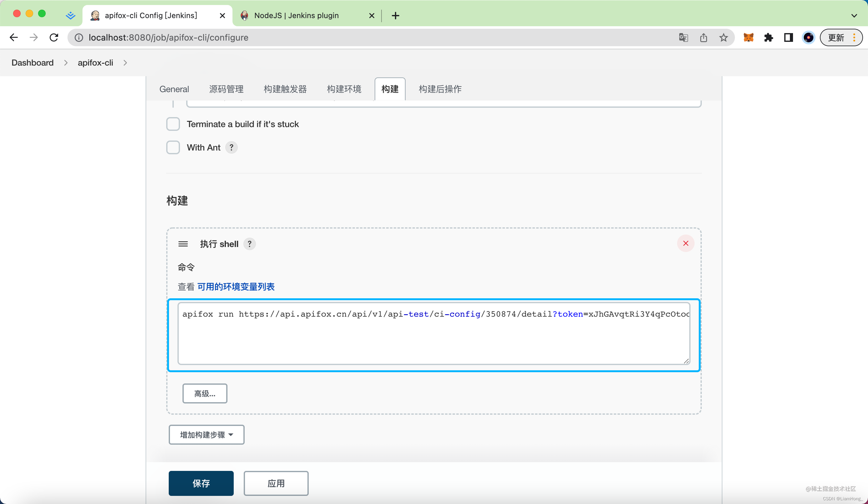Expand breadcrumb chevron after apifox-cli
Viewport: 868px width, 504px height.
click(125, 63)
